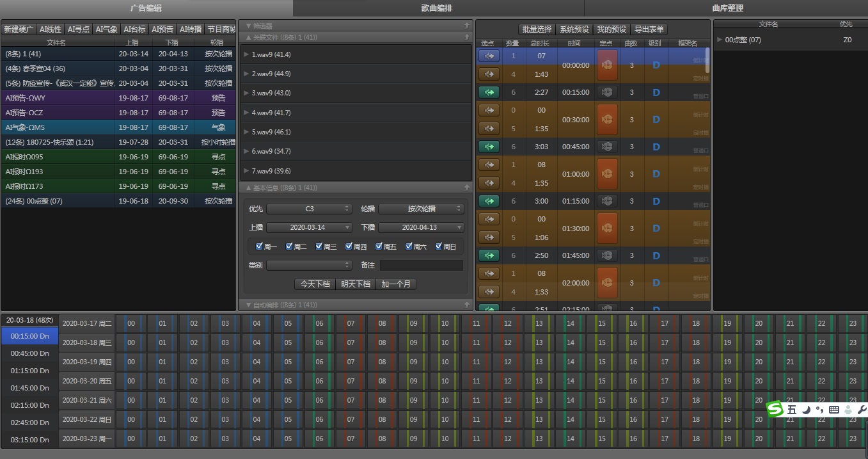The image size is (868, 459).
Task: Click the orange clock icon at 00:00:00
Action: [607, 65]
